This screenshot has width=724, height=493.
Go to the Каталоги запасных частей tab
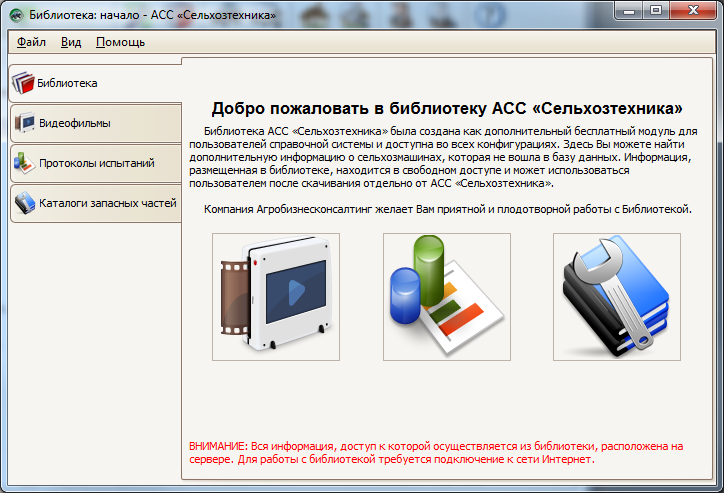[x=96, y=203]
